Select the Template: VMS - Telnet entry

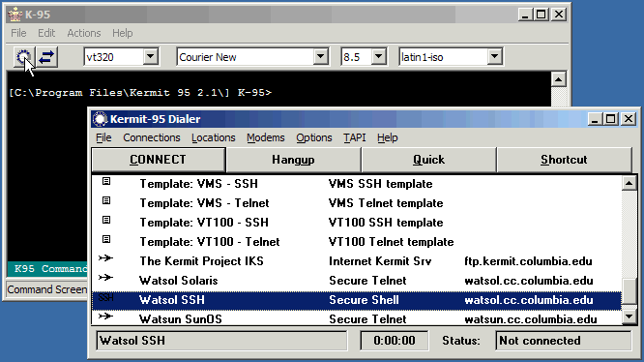click(x=357, y=203)
